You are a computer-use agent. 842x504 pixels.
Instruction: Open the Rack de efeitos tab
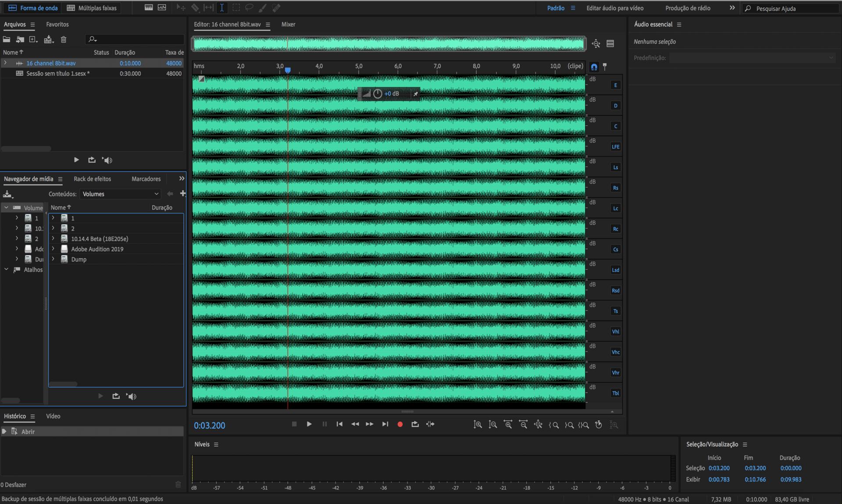click(x=92, y=179)
